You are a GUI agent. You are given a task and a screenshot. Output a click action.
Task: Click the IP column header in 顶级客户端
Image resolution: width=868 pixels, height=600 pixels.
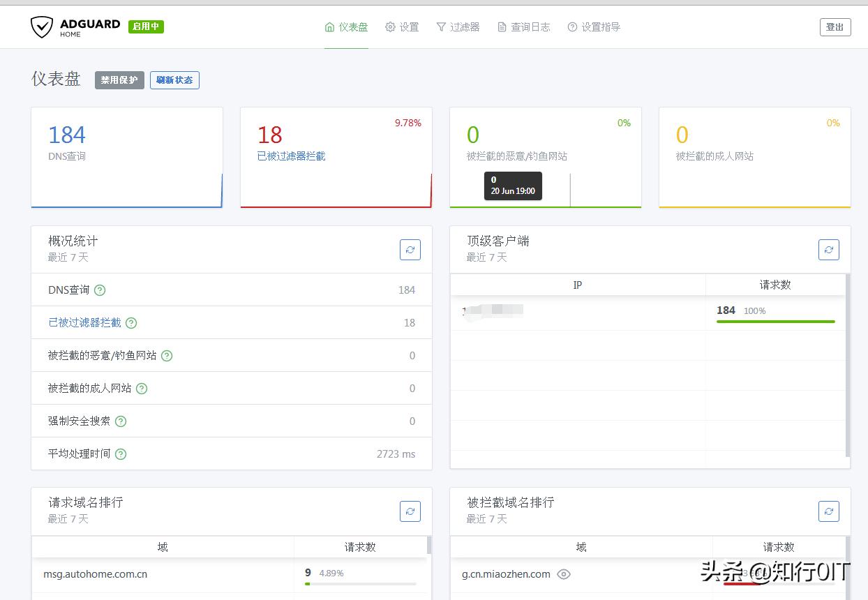tap(578, 285)
